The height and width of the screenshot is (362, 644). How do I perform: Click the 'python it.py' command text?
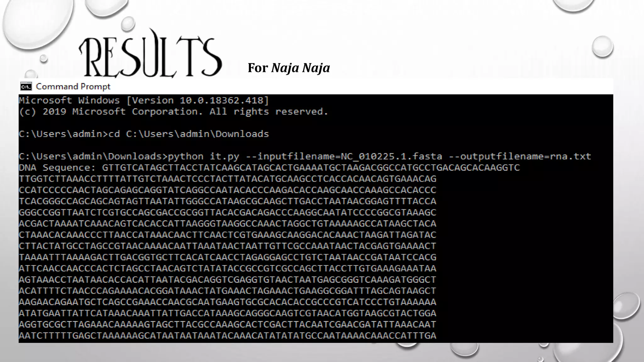pyautogui.click(x=203, y=156)
